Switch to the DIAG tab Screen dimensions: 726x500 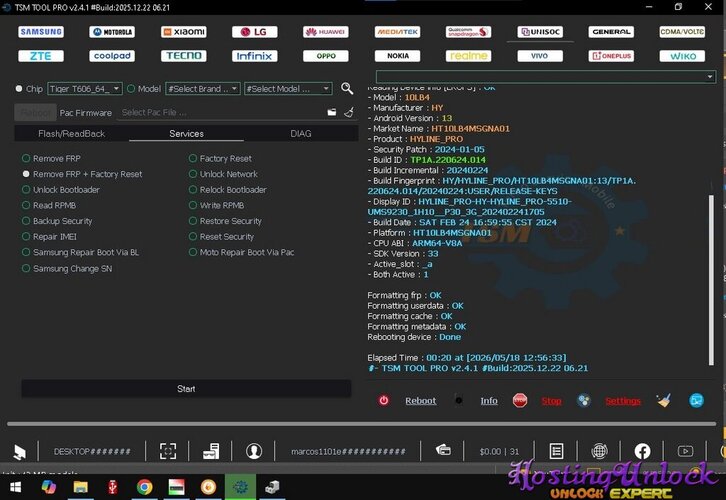(x=300, y=134)
